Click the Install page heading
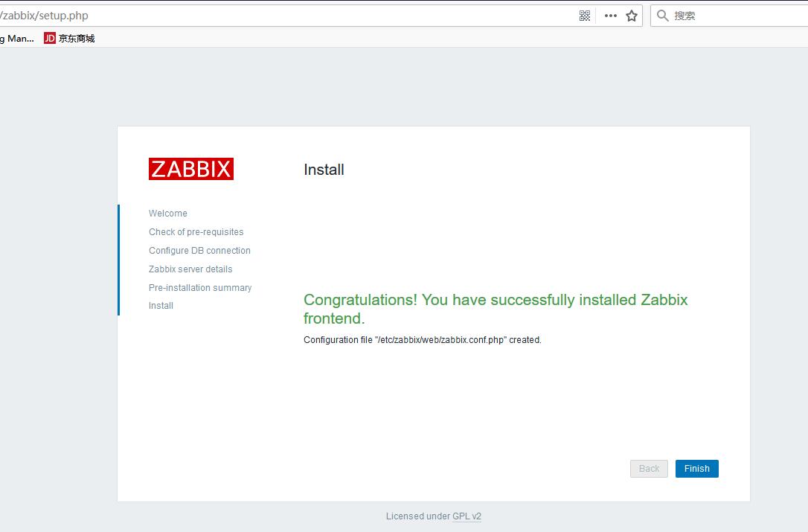Image resolution: width=808 pixels, height=532 pixels. (x=324, y=170)
